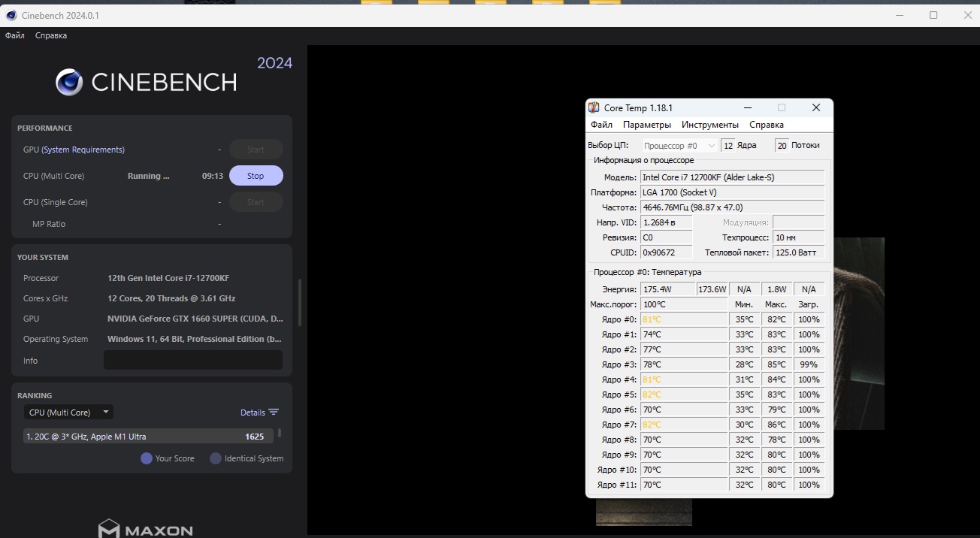Click the 125.0 Ватт thermal package value
980x538 pixels.
point(798,252)
